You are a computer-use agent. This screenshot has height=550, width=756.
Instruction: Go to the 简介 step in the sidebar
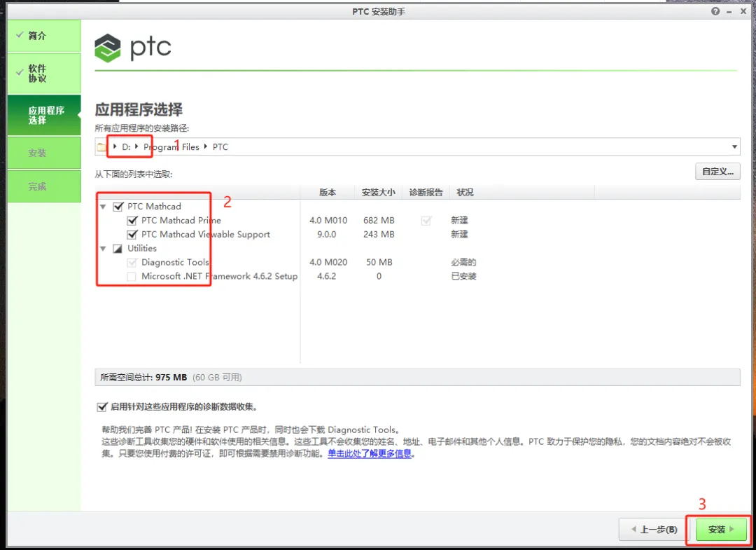[44, 36]
